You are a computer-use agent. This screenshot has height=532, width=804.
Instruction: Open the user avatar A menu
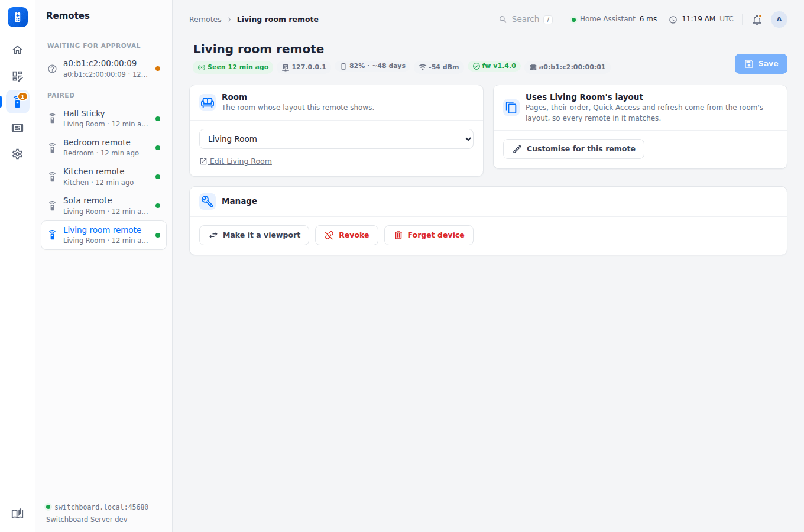pos(779,20)
